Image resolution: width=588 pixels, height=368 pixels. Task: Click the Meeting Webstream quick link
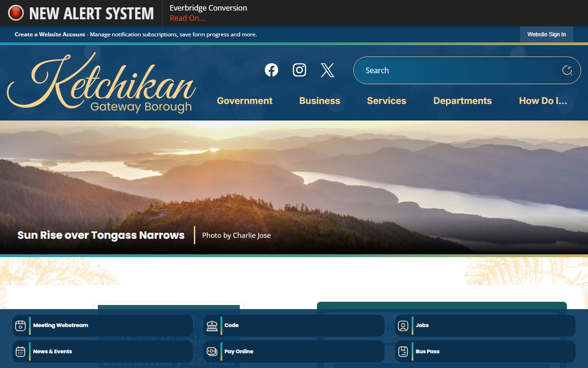coord(102,326)
